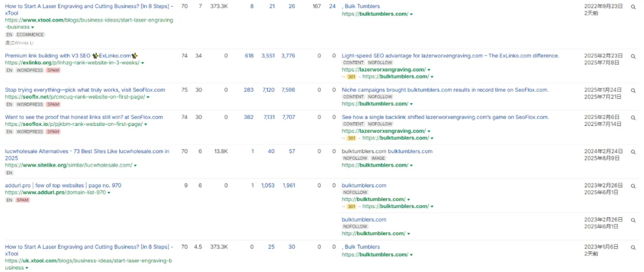Click the SPAM badge under exlinko.org URL
Viewport: 644px width, 272px height.
53,70
